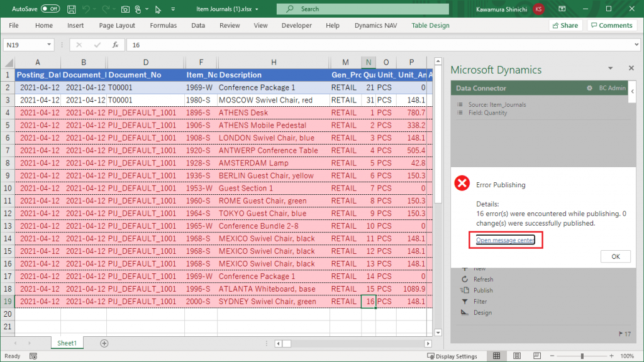Viewport: 644px width, 362px height.
Task: Open the Ribbon Display Options icon
Action: click(x=562, y=9)
